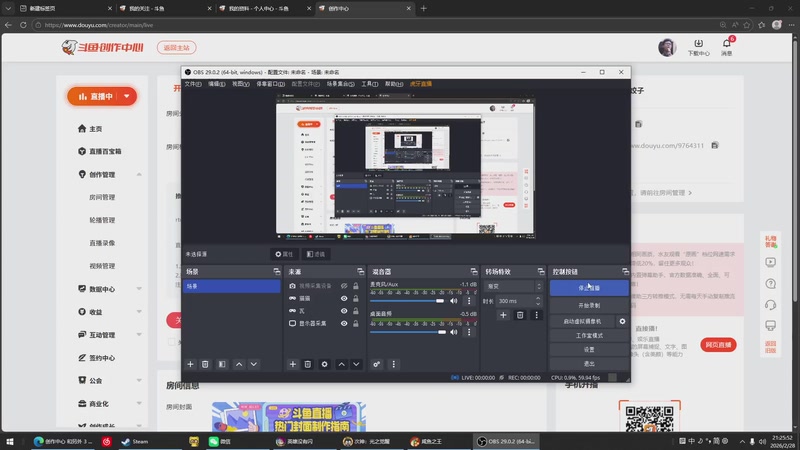800x450 pixels.
Task: Pop out the 场景 dock panel
Action: click(x=277, y=271)
